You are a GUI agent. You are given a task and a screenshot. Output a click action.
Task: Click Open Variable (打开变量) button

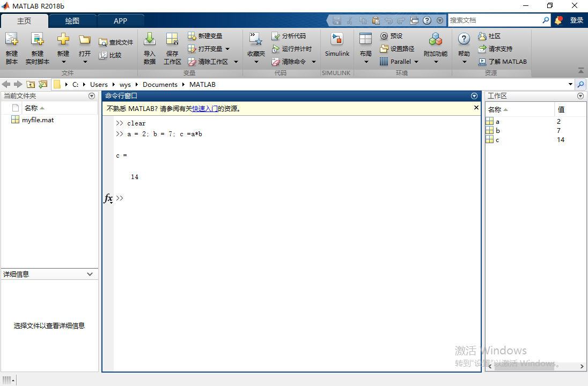pyautogui.click(x=205, y=49)
